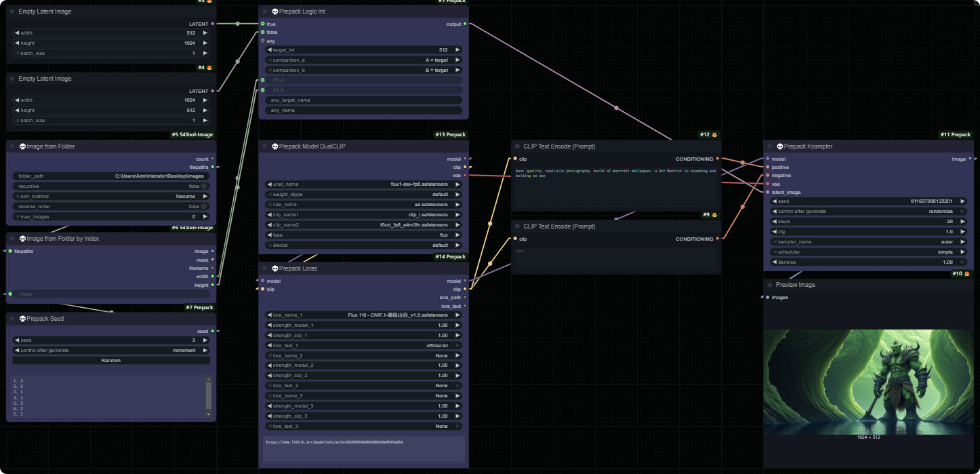Toggle the recursive switch in Image from Folder
The height and width of the screenshot is (474, 980).
point(204,186)
